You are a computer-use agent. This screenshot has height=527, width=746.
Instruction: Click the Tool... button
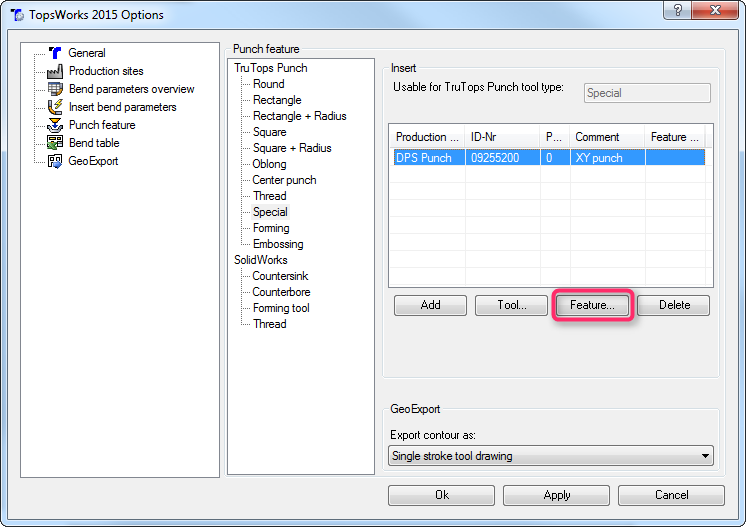(x=512, y=305)
